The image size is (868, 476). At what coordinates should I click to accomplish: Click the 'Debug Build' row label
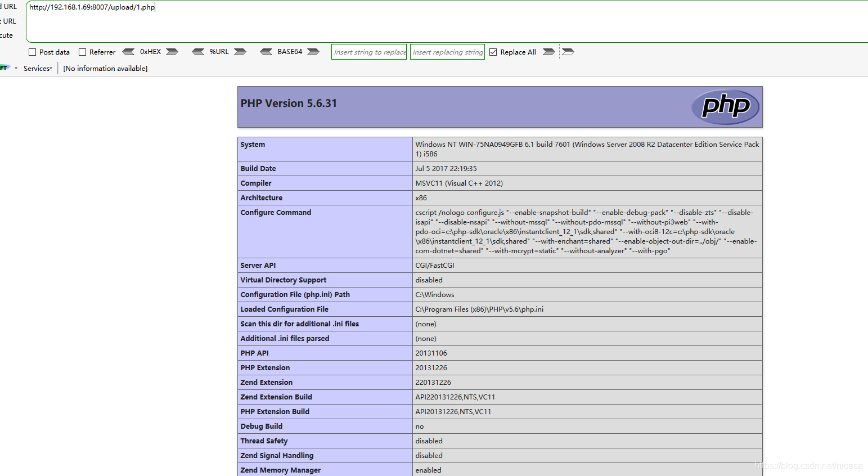[x=262, y=426]
